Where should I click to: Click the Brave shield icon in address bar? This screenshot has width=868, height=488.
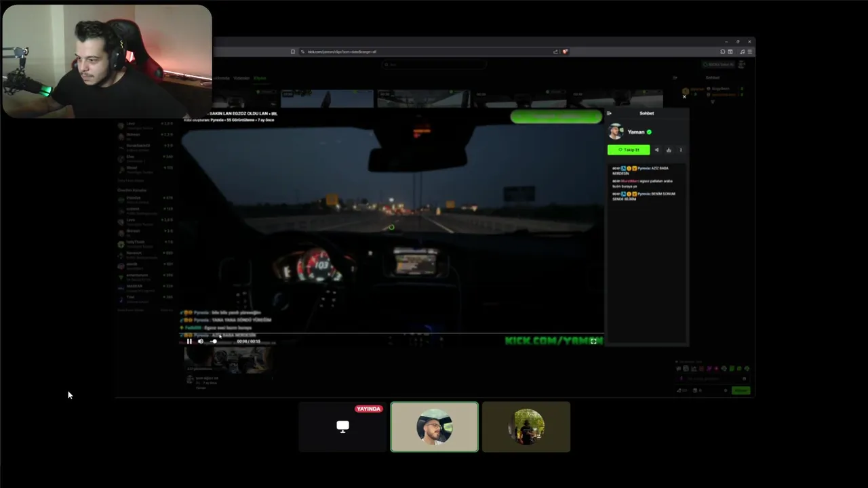564,52
